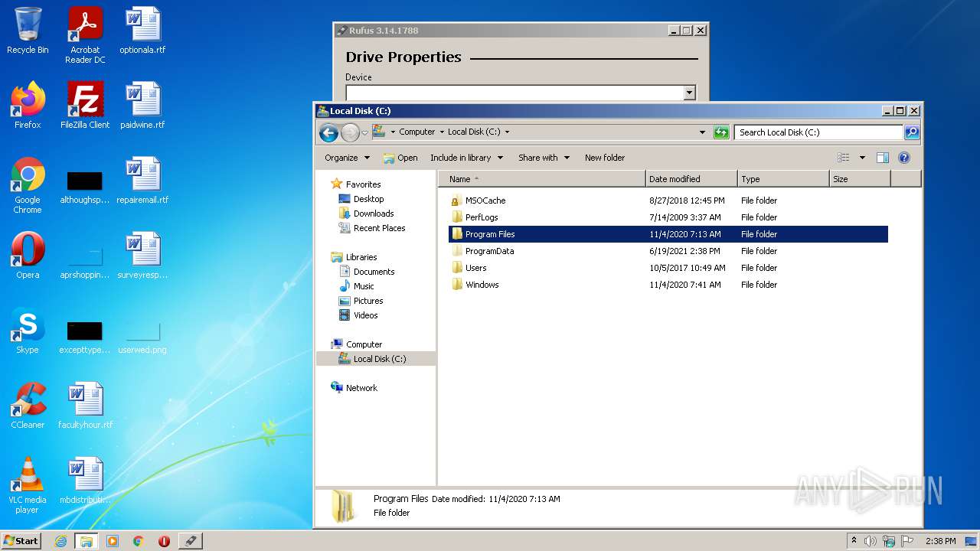
Task: Expand the recent pages navigation dropdown
Action: tap(364, 132)
